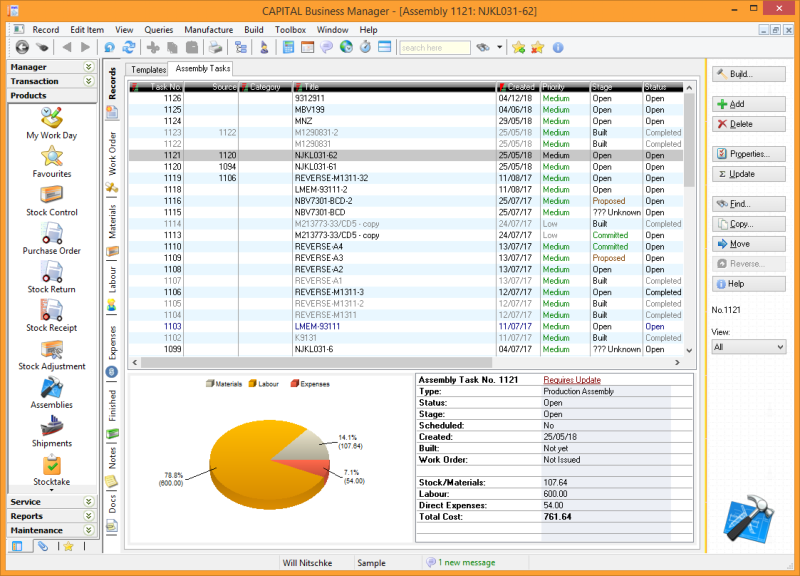Open the View filter dropdown showing All
Screen dimensions: 800x576
[x=748, y=347]
